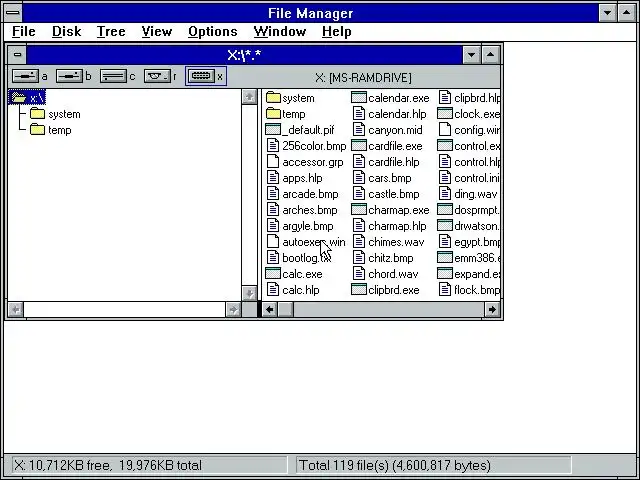Select floppy drive a icon

coord(25,76)
